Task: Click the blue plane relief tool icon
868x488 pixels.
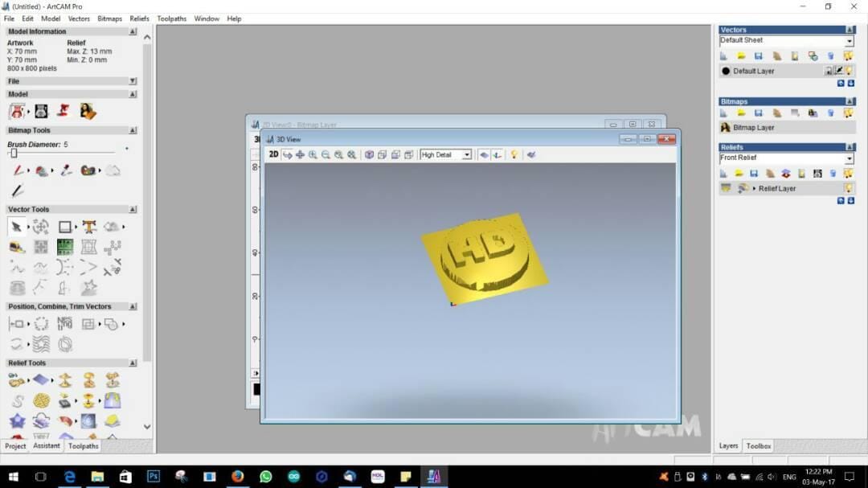Action: click(x=41, y=380)
